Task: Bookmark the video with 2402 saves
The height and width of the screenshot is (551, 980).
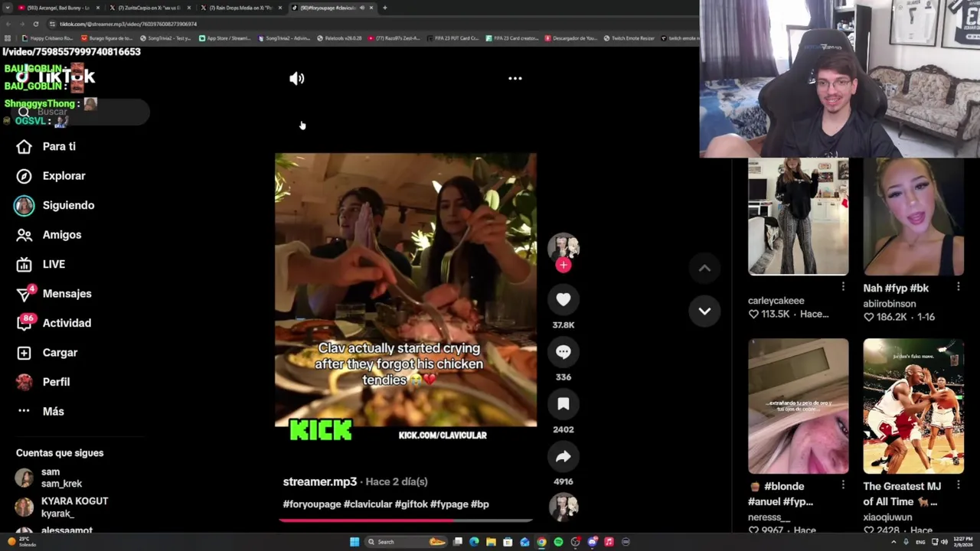Action: [x=563, y=404]
